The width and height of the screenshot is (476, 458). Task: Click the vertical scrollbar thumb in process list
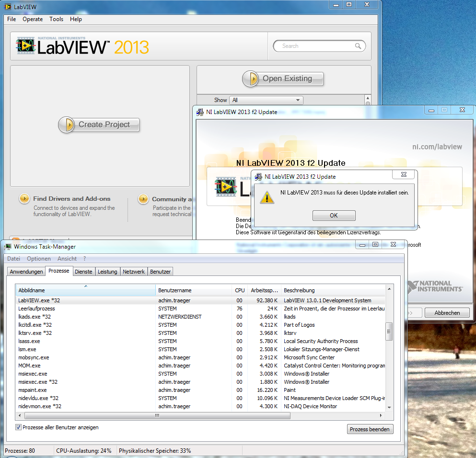click(389, 332)
